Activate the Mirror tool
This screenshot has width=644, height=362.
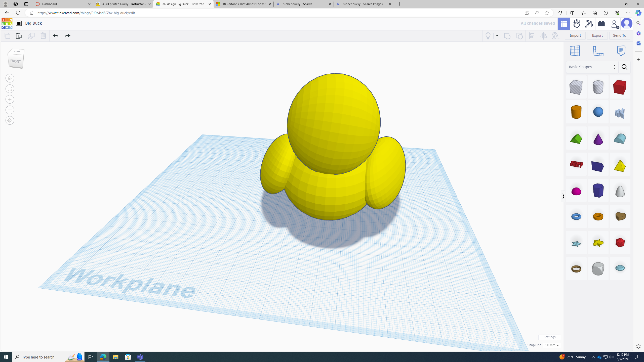[543, 36]
